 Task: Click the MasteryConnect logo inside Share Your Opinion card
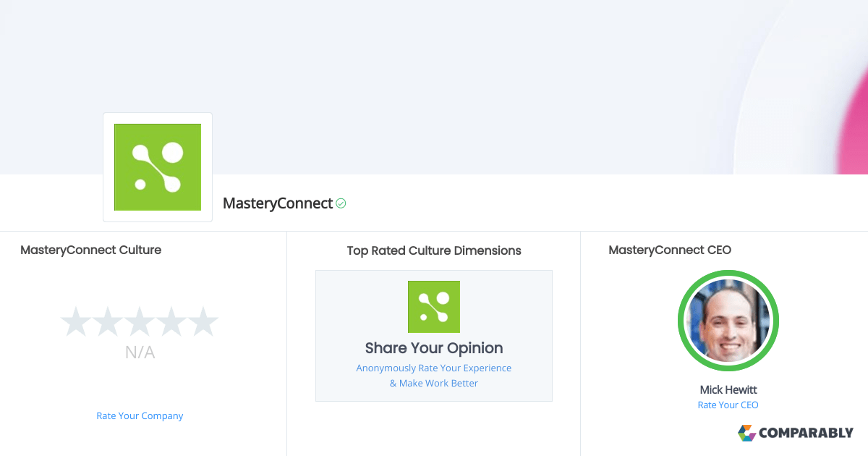pos(434,306)
